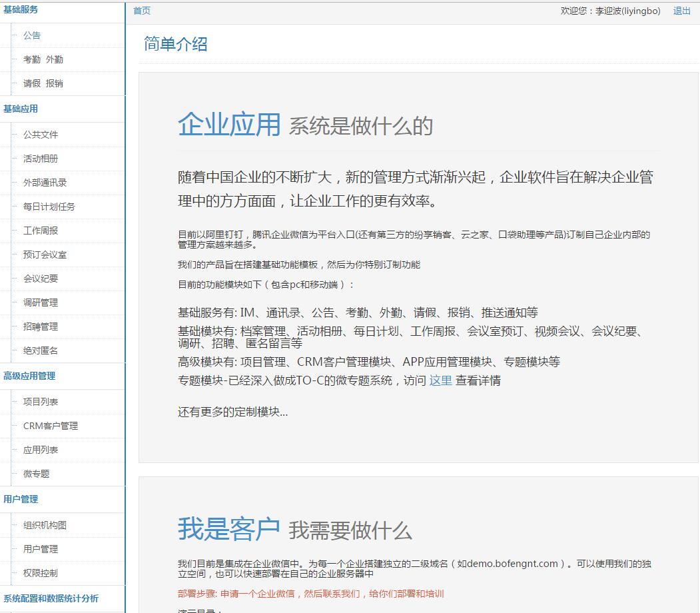Click 考勤 in the sidebar
Viewport: 700px width, 613px height.
32,59
